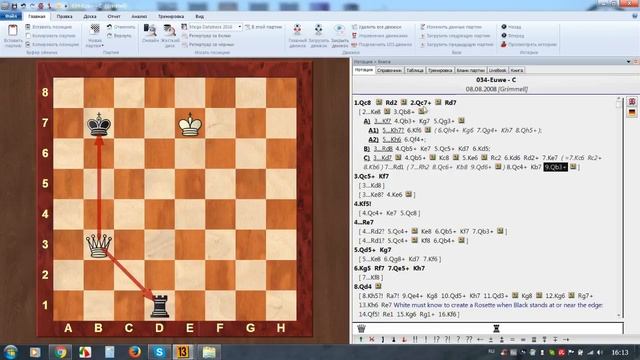Open Управление движками
The width and height of the screenshot is (640, 360).
point(380,36)
